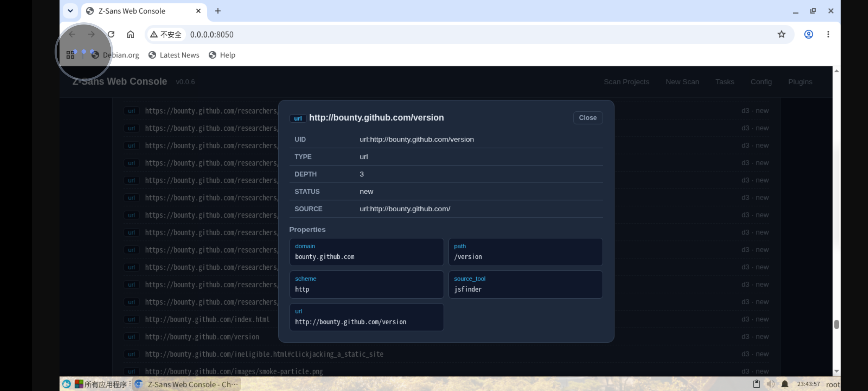Click the page scrollbar up arrow
The height and width of the screenshot is (391, 868).
click(x=836, y=71)
